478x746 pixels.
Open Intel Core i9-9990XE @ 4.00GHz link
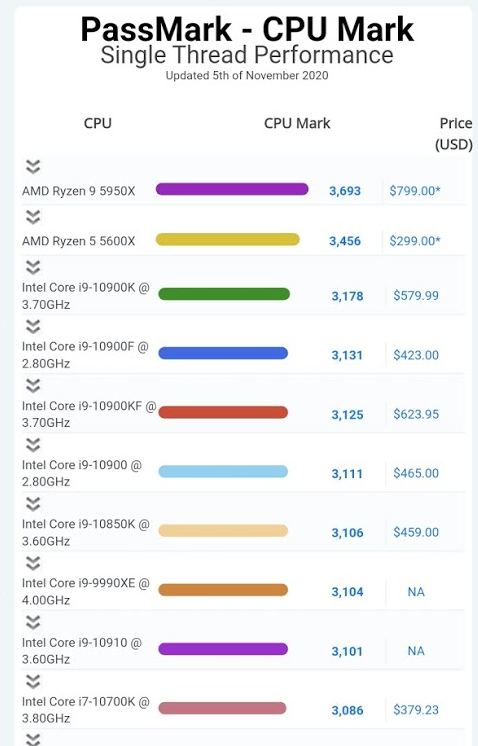point(86,591)
